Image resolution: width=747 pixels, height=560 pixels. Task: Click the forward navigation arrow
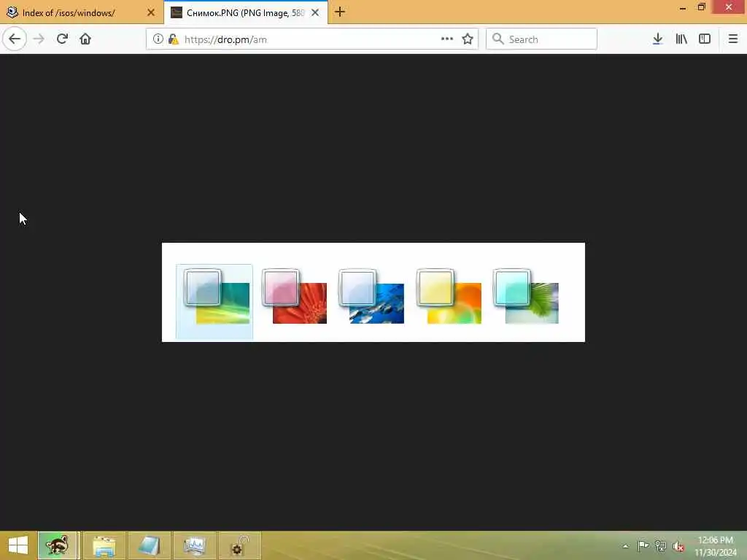pyautogui.click(x=39, y=39)
